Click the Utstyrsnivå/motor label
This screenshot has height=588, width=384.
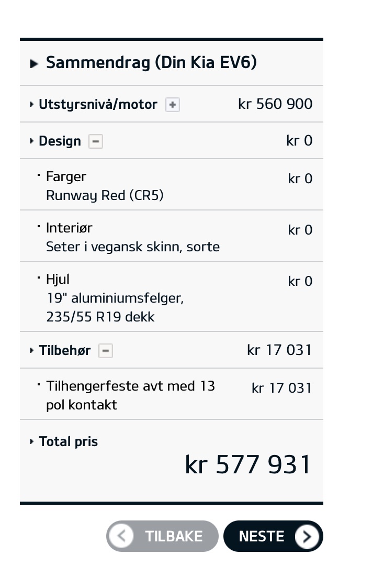coord(98,105)
